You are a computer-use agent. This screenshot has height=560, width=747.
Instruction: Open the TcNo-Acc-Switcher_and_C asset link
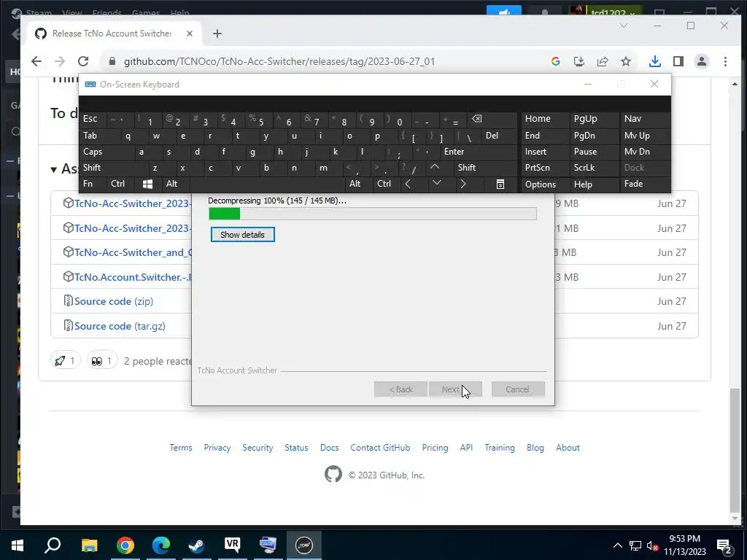[x=133, y=252]
